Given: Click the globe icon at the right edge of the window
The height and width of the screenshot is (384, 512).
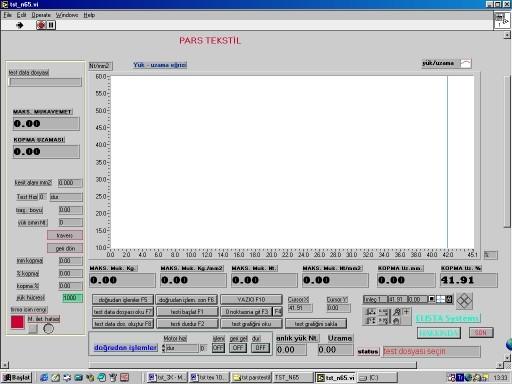Looking at the screenshot, I should coord(509,345).
